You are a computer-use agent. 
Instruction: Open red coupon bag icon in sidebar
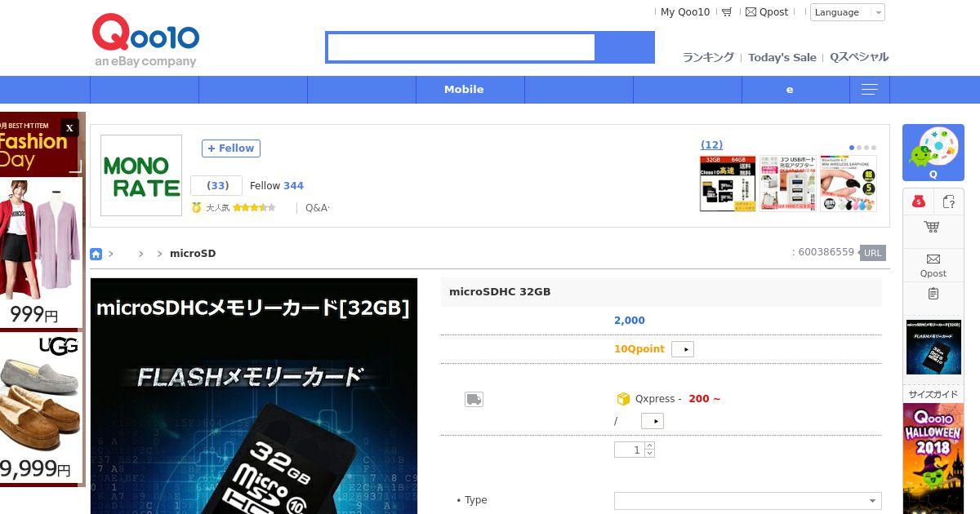pyautogui.click(x=919, y=202)
